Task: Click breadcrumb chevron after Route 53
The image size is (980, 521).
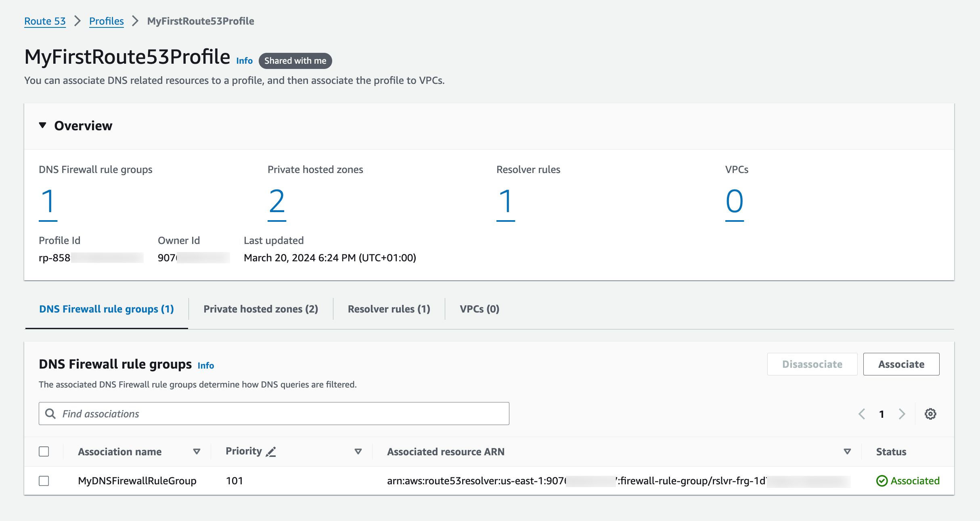Action: [x=77, y=21]
